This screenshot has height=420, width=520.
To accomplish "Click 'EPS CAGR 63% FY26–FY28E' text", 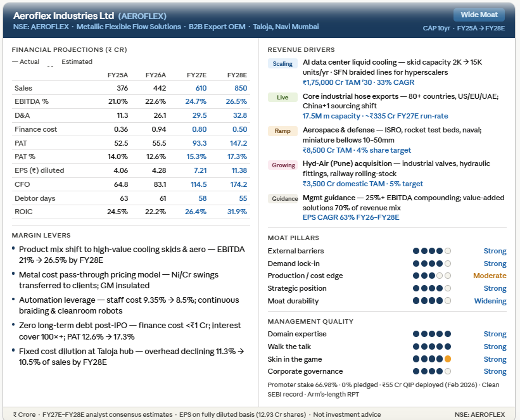I will pos(351,217).
